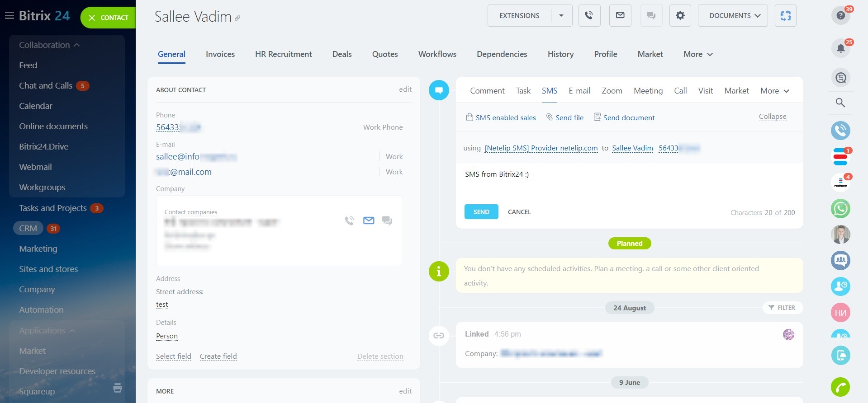
Task: Click the envelope email icon in header
Action: 620,16
